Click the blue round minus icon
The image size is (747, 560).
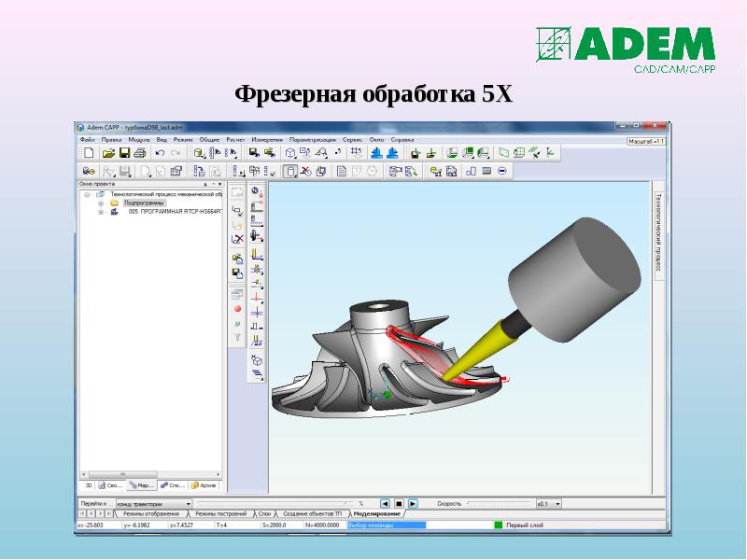[502, 171]
